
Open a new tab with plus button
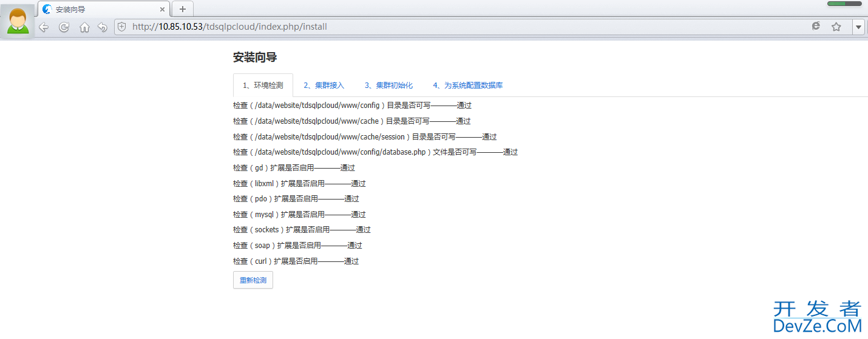click(182, 9)
